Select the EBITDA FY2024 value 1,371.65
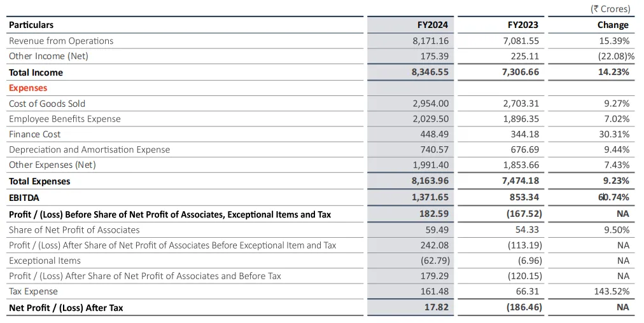The width and height of the screenshot is (644, 323). pyautogui.click(x=430, y=198)
